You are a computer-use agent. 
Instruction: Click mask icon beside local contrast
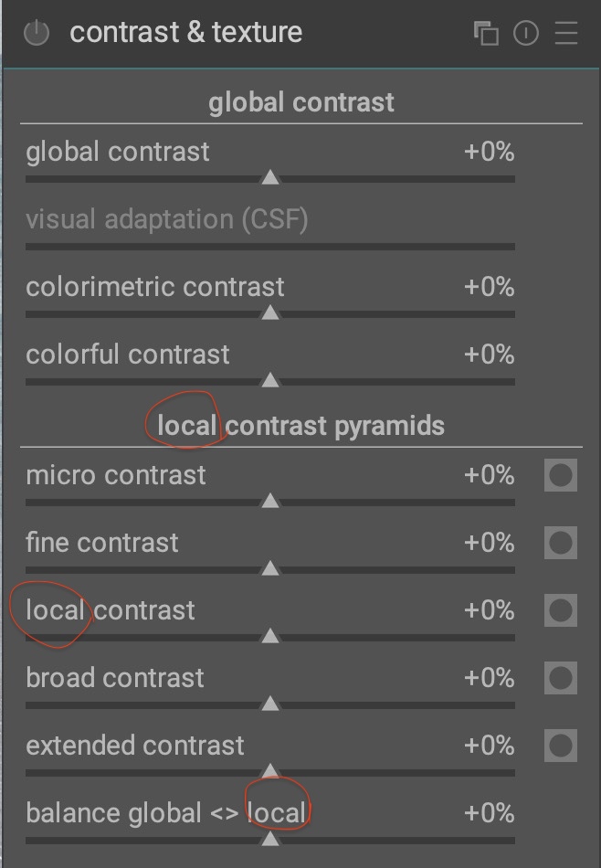[560, 610]
